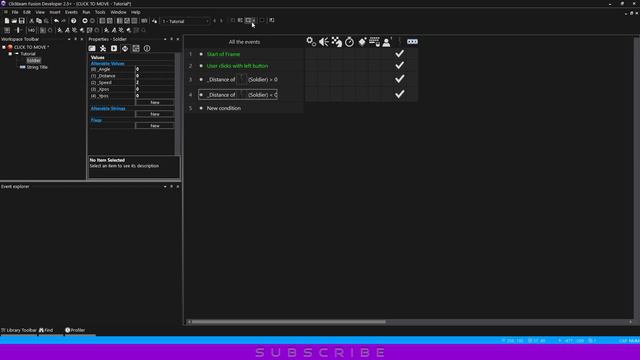The image size is (640, 360).
Task: Open the Insert menu
Action: click(55, 12)
